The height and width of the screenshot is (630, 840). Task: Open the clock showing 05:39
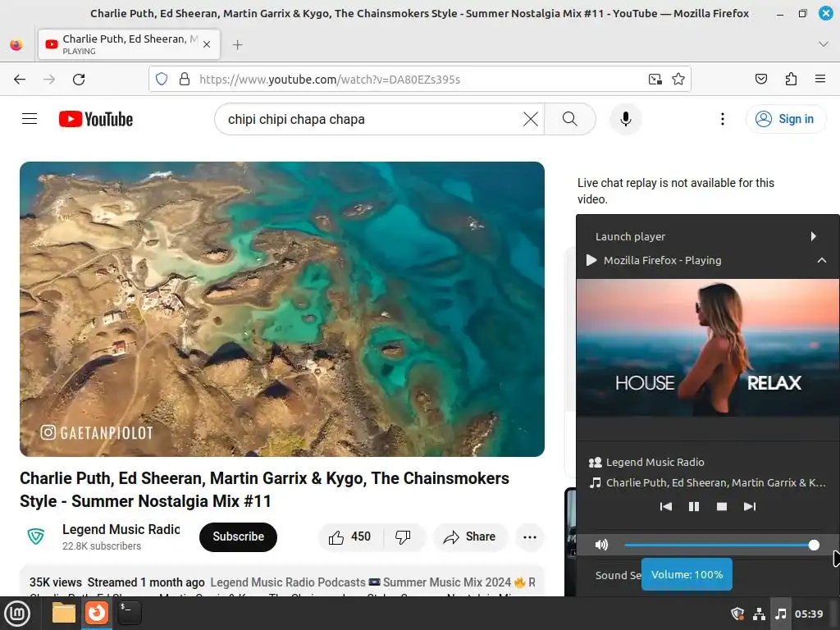(809, 614)
